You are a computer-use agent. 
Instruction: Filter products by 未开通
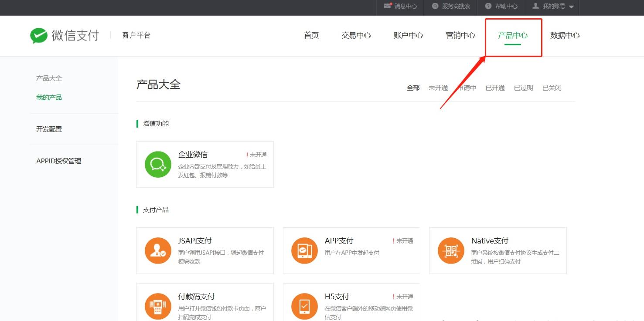tap(438, 88)
